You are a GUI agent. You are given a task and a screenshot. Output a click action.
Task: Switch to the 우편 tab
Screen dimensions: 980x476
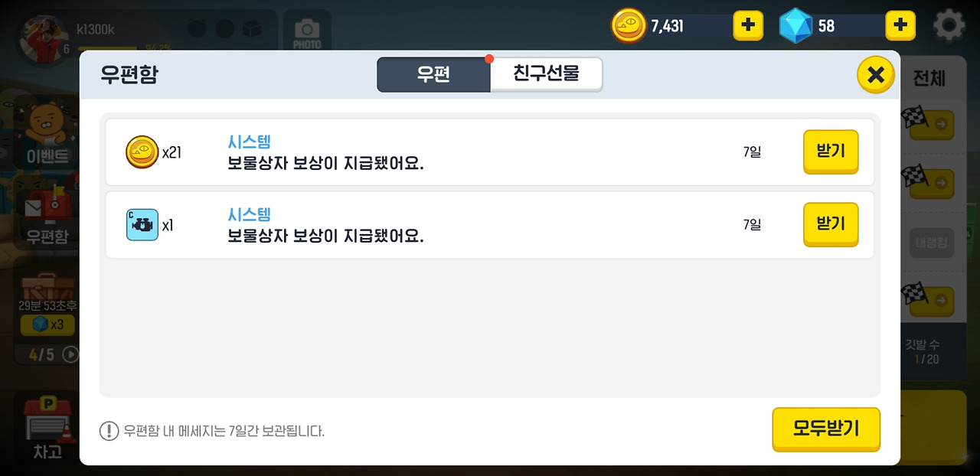(x=433, y=75)
